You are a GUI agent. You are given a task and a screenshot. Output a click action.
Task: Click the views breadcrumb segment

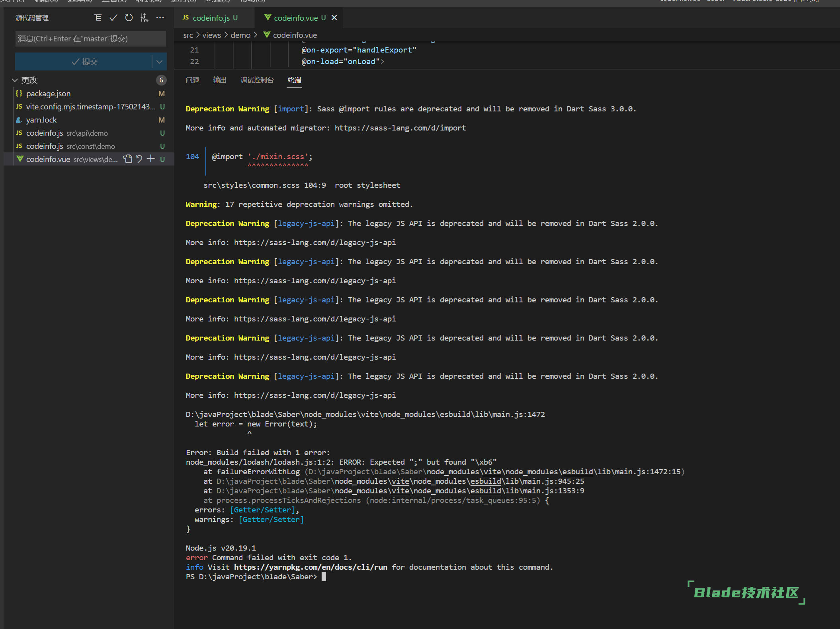click(211, 35)
